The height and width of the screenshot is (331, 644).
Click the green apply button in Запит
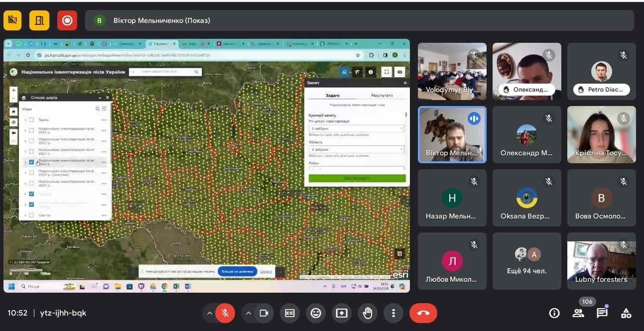[357, 178]
